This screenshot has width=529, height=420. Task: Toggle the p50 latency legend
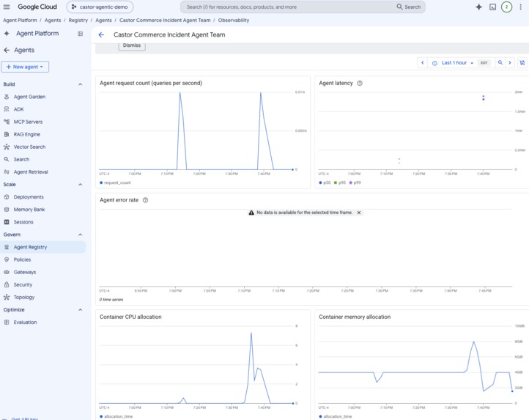tap(325, 183)
